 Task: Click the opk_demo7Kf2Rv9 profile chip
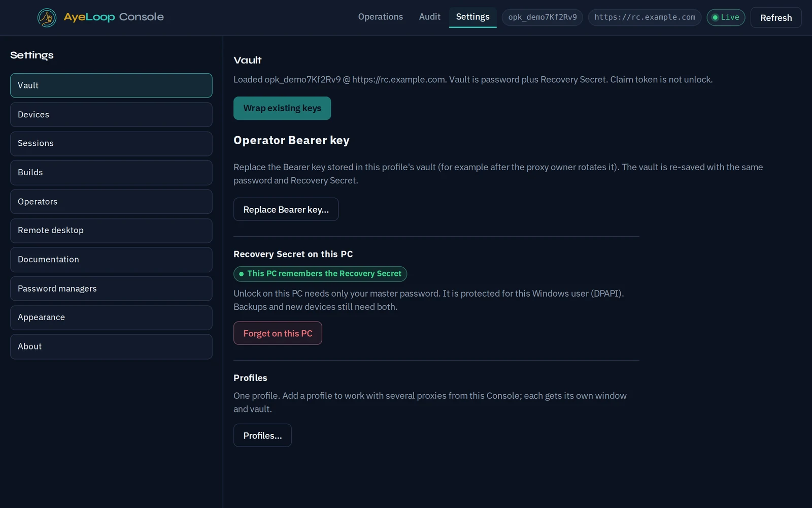point(542,17)
